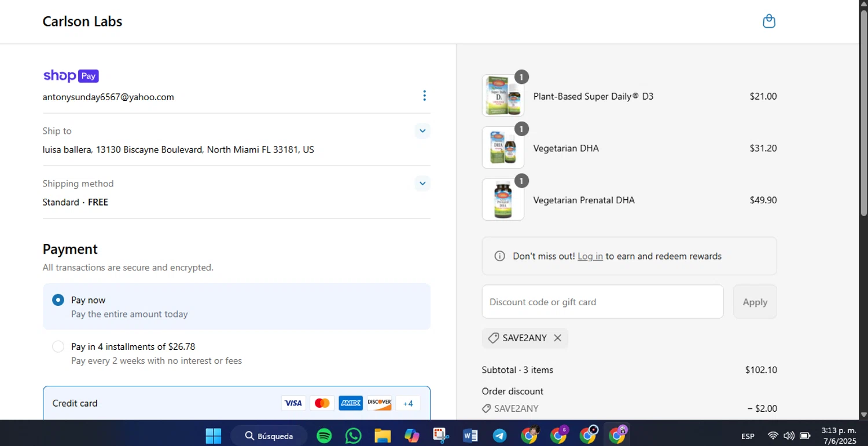The image size is (868, 446).
Task: Click the Log in rewards link
Action: pyautogui.click(x=590, y=256)
